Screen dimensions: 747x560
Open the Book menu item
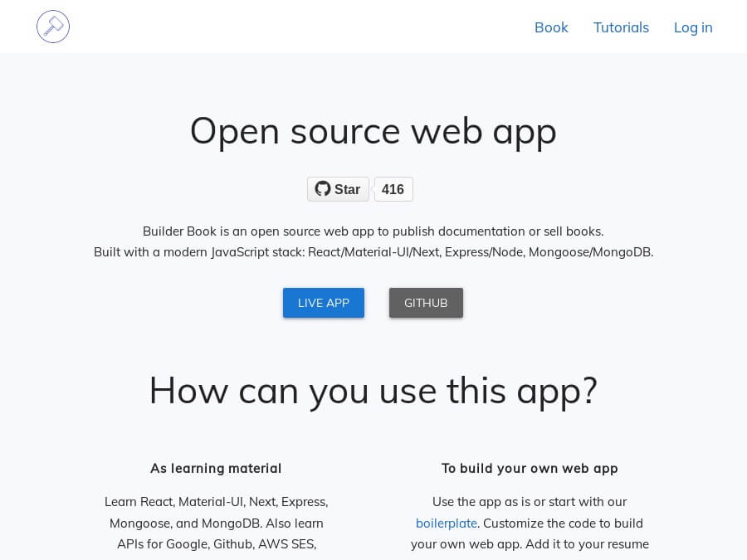[551, 27]
